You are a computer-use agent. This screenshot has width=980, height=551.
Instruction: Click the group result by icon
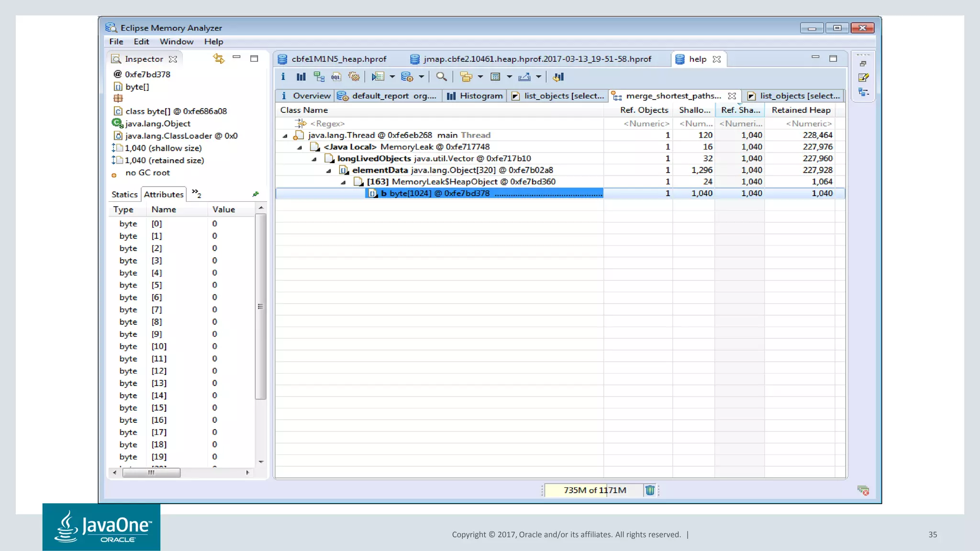click(466, 77)
